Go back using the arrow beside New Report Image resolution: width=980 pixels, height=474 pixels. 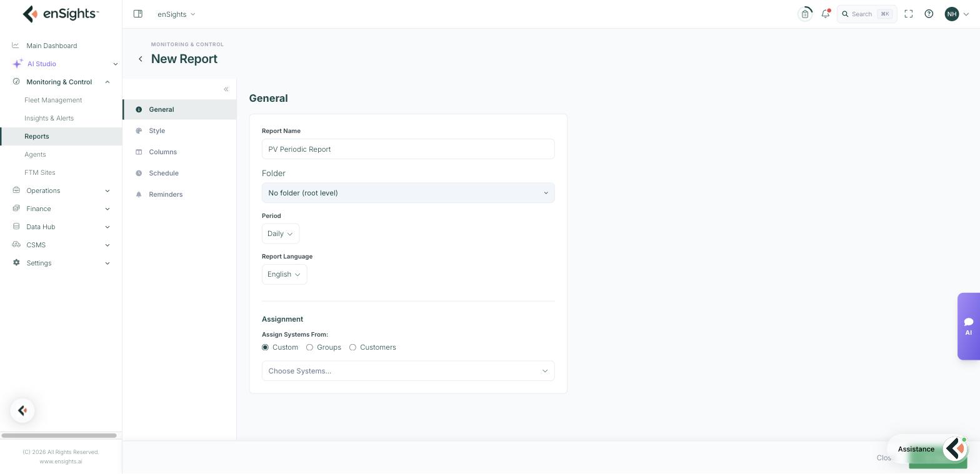tap(141, 59)
